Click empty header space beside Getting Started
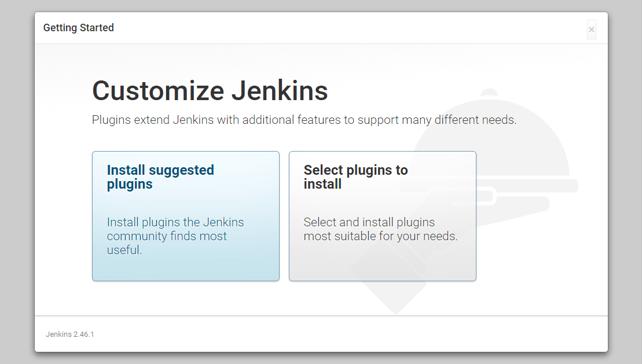This screenshot has height=364, width=642. click(348, 28)
